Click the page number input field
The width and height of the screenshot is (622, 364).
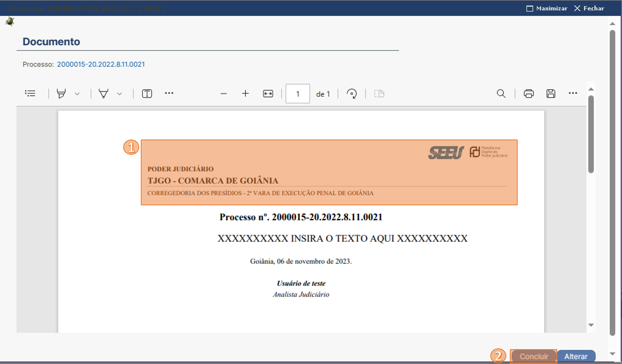[298, 94]
